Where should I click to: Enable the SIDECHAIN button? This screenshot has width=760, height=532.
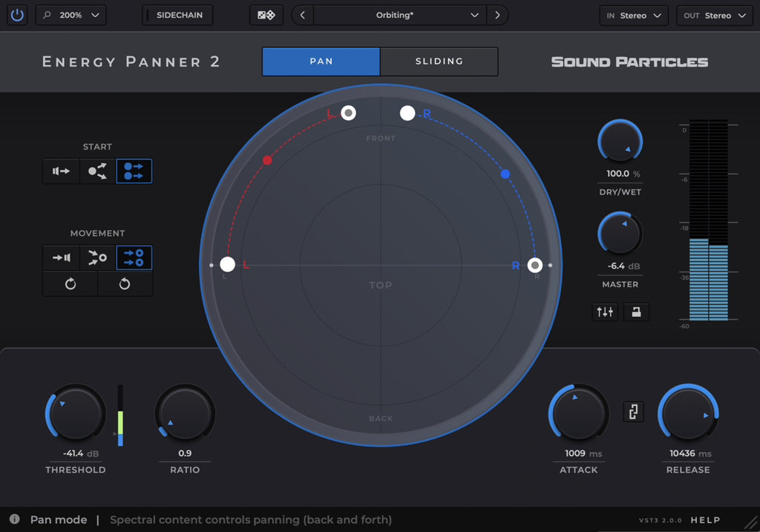click(177, 15)
